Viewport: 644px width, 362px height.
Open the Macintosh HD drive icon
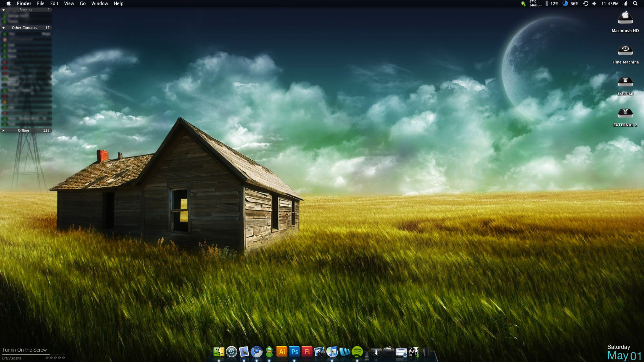[x=625, y=18]
